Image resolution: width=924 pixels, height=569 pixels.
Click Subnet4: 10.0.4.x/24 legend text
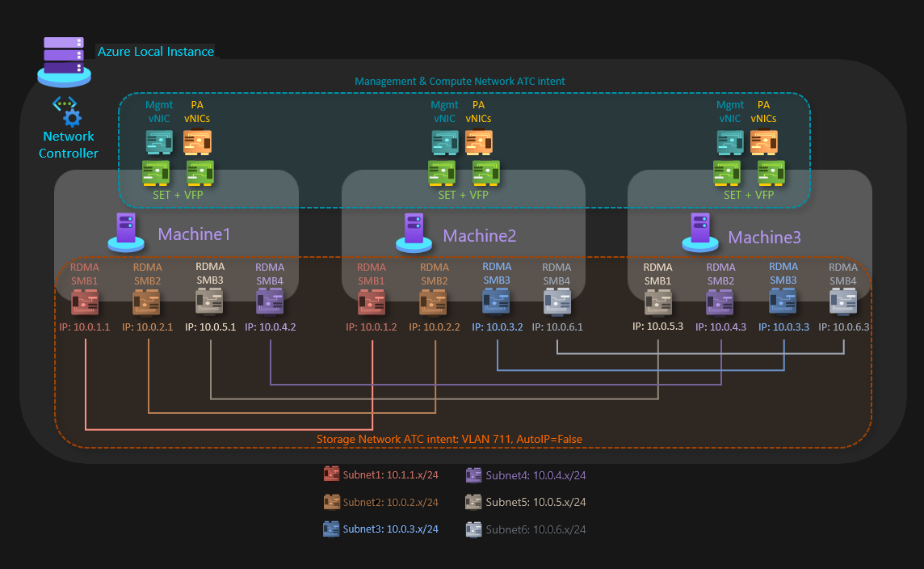[535, 475]
